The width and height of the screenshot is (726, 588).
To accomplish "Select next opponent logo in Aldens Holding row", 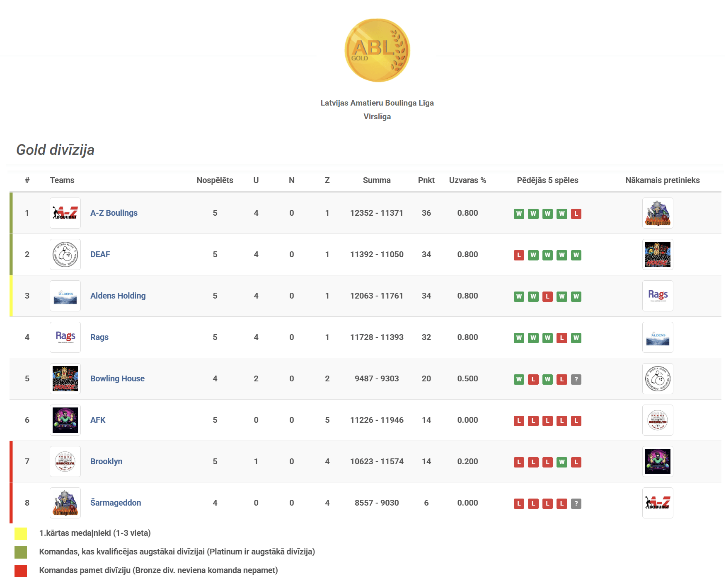I will 658,296.
